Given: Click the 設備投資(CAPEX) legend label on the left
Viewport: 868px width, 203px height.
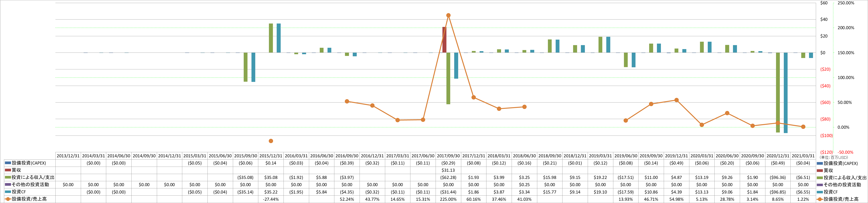Looking at the screenshot, I should click(29, 163).
